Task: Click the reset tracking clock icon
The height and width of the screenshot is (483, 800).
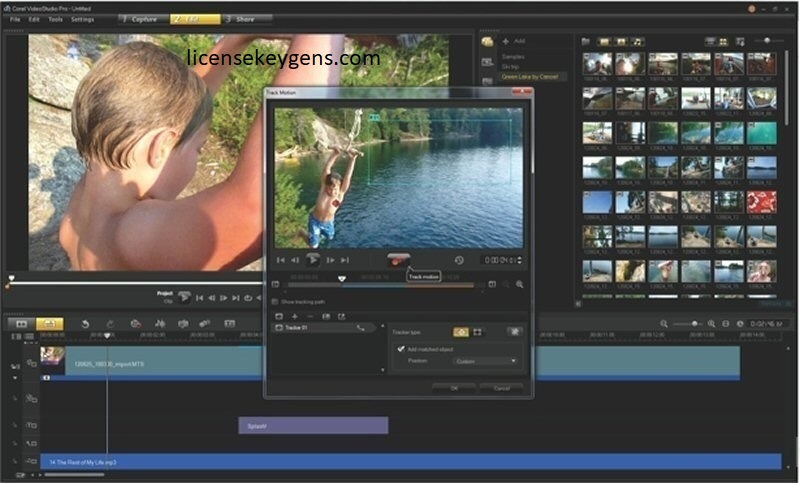Action: tap(459, 260)
